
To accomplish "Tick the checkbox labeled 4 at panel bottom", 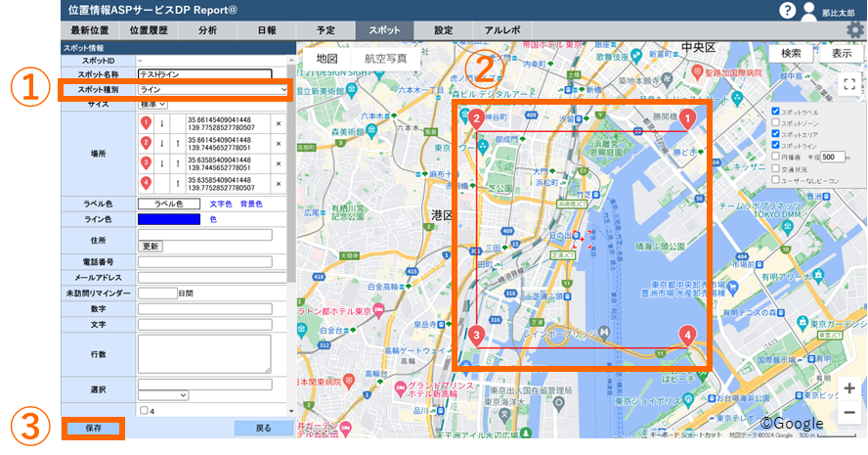I will [x=144, y=411].
